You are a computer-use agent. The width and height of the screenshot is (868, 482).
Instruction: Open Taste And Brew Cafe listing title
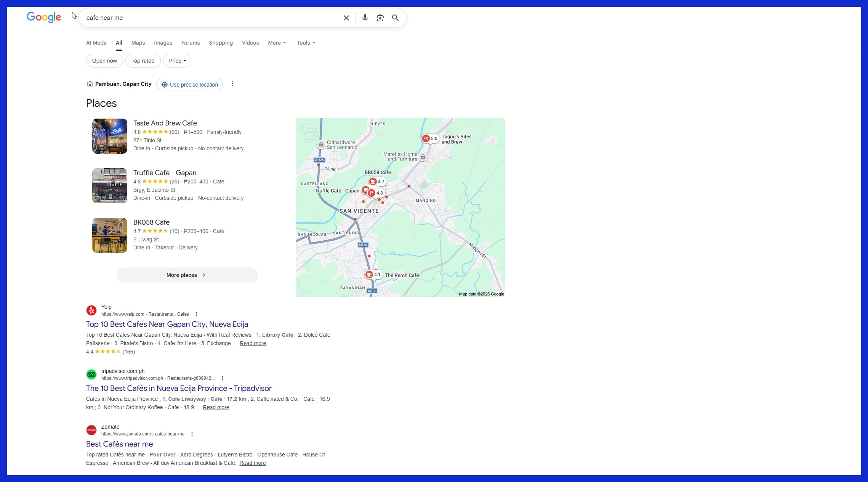tap(165, 123)
